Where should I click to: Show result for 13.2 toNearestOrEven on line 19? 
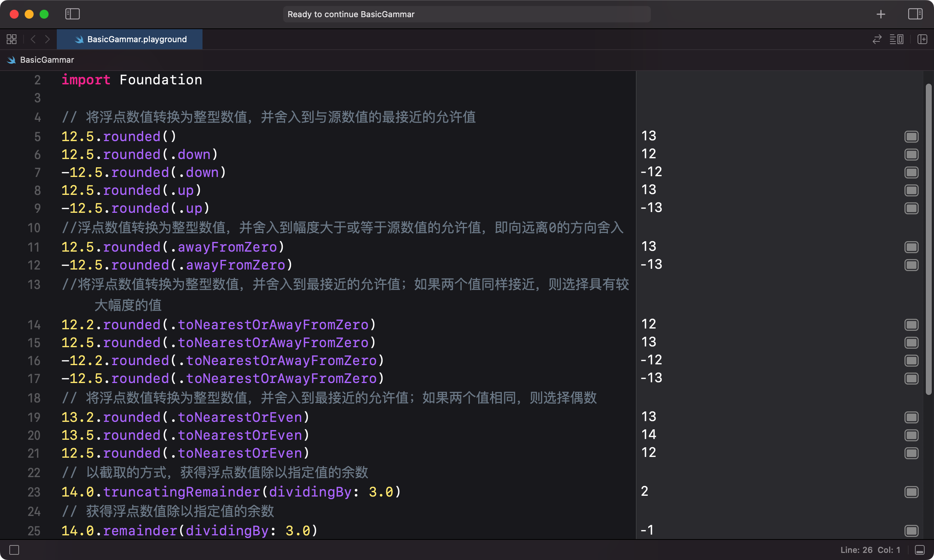pyautogui.click(x=911, y=417)
